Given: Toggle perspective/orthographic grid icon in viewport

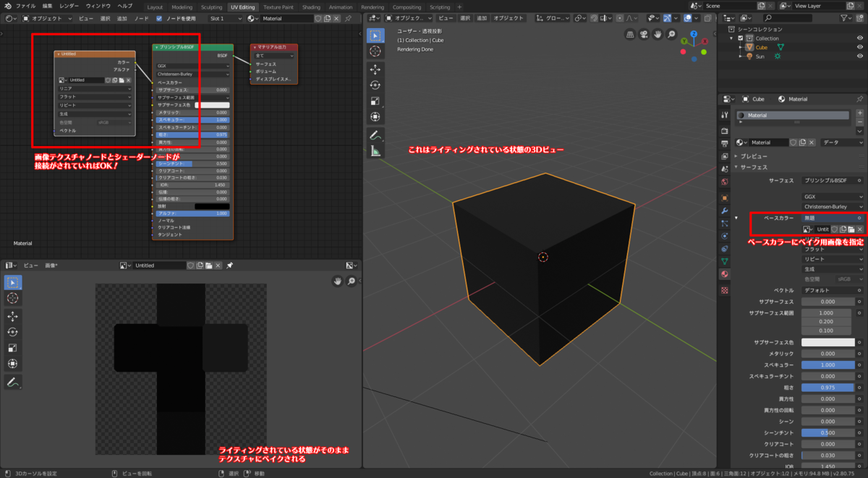Looking at the screenshot, I should click(x=630, y=34).
